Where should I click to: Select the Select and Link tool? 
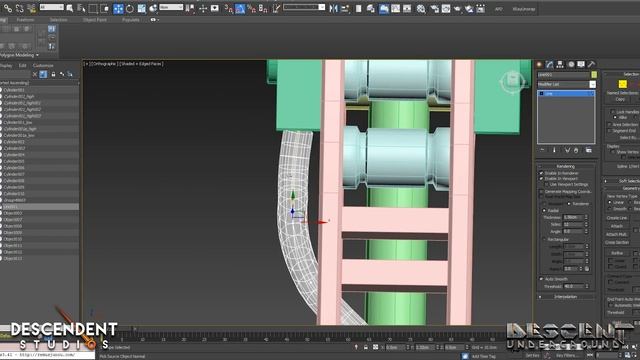pos(8,8)
